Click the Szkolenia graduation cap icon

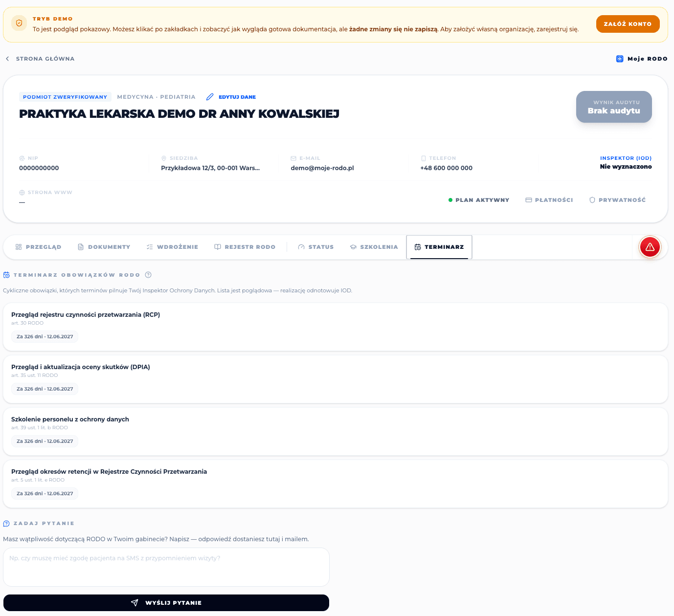[x=353, y=247]
